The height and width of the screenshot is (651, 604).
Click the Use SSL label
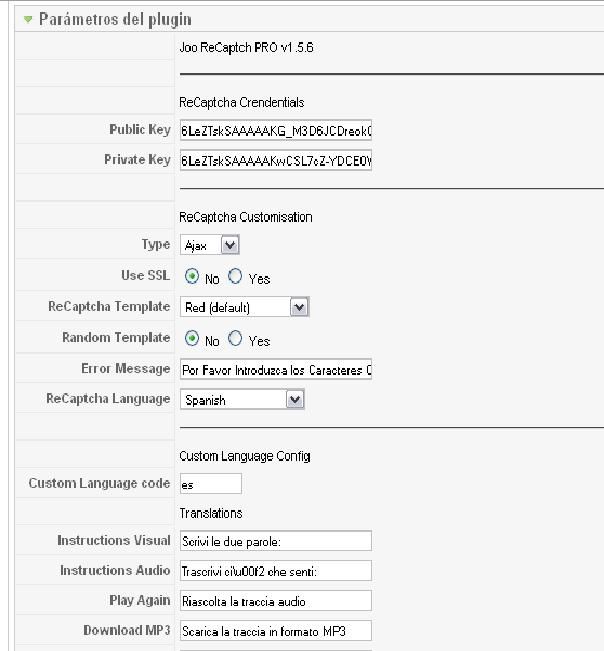click(x=145, y=275)
